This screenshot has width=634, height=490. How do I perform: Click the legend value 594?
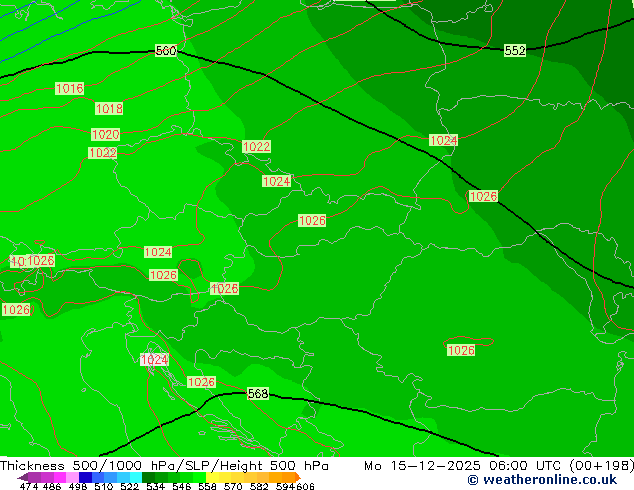click(286, 486)
